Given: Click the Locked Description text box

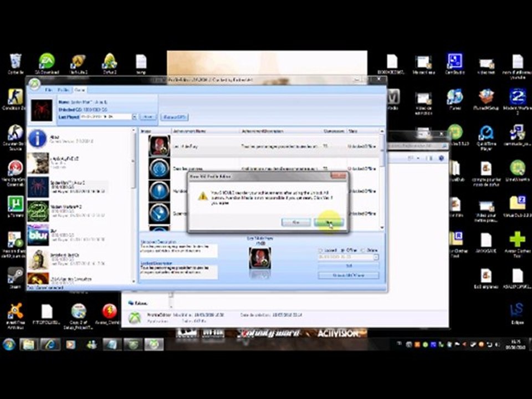Looking at the screenshot, I should click(x=179, y=272).
